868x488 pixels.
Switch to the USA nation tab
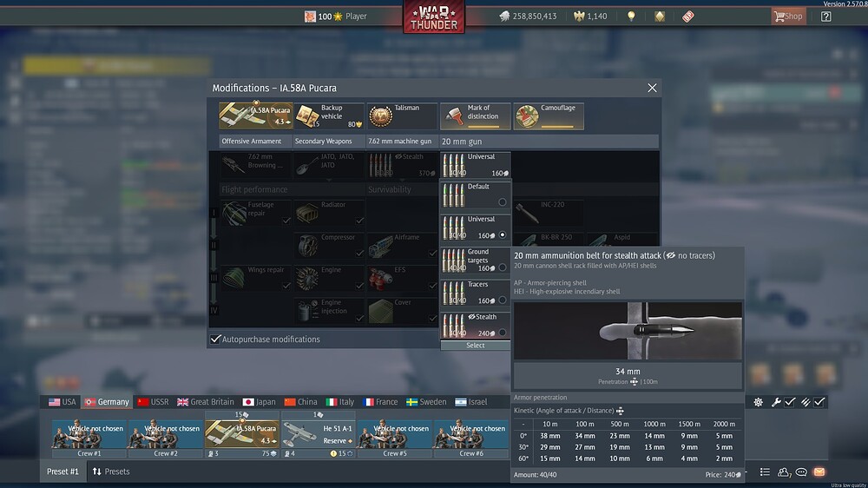coord(62,402)
